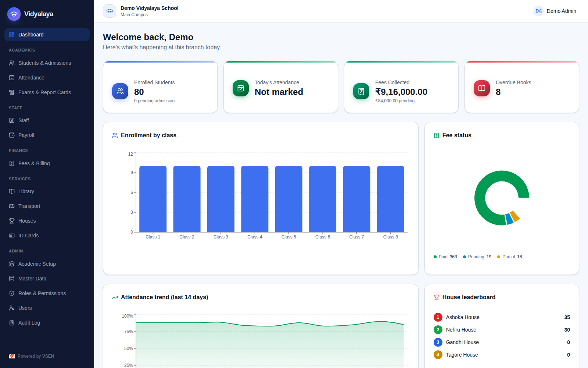The height and width of the screenshot is (368, 588).
Task: Click the Class 4 enrollment bar
Action: (255, 199)
